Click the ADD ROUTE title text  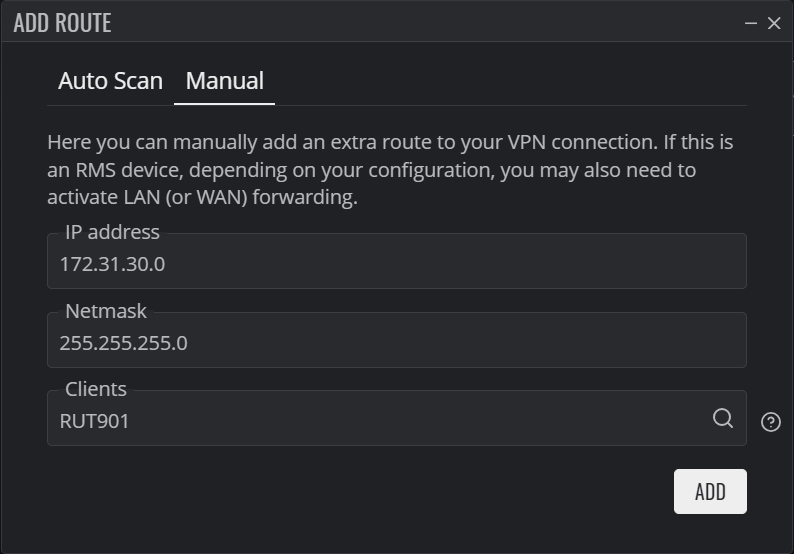point(62,23)
